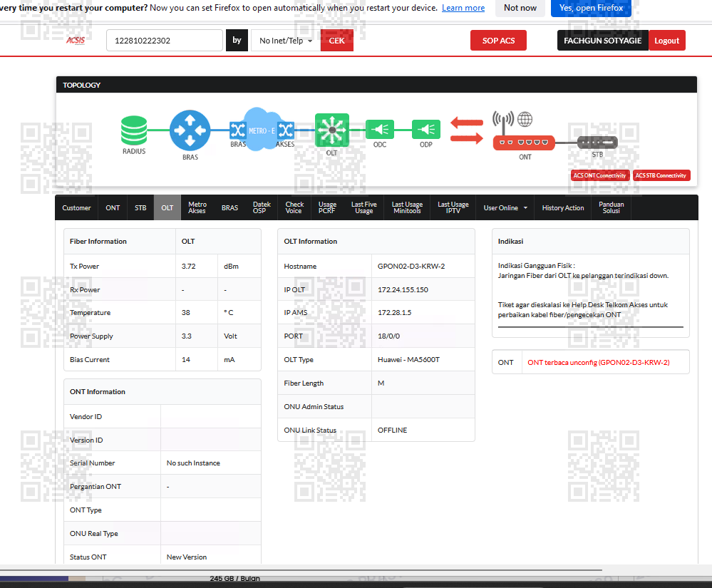Open the BRAS tab
The height and width of the screenshot is (588, 712).
[x=229, y=207]
